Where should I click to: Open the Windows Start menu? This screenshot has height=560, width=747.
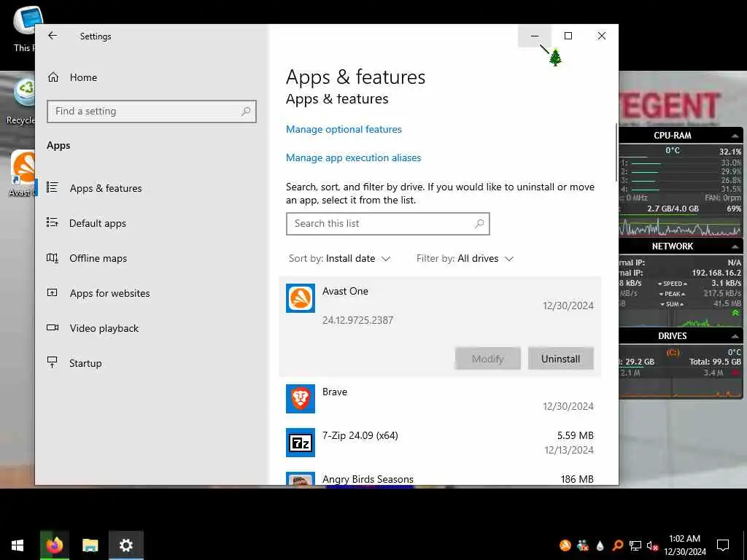tap(18, 545)
